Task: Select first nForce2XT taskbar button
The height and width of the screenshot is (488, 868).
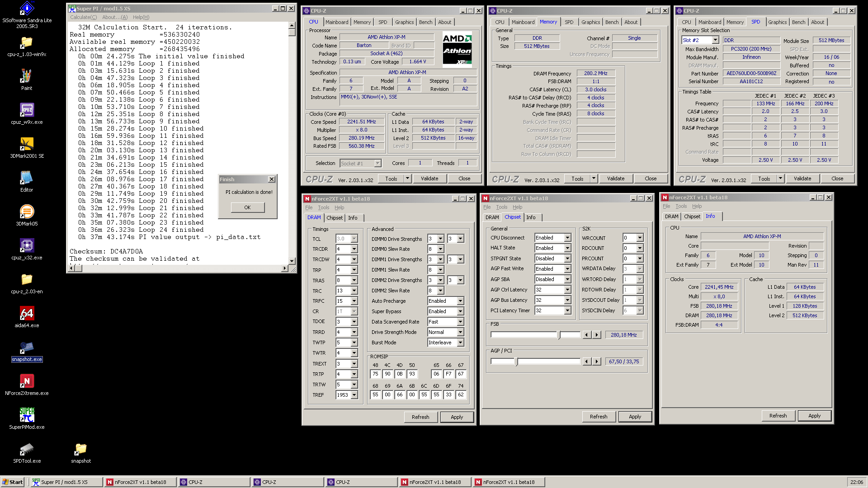Action: tap(140, 482)
